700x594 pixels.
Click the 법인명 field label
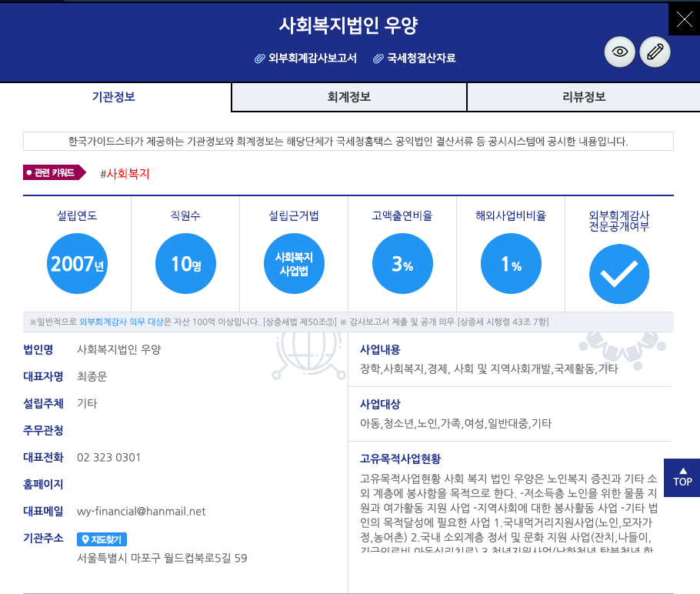click(x=38, y=349)
